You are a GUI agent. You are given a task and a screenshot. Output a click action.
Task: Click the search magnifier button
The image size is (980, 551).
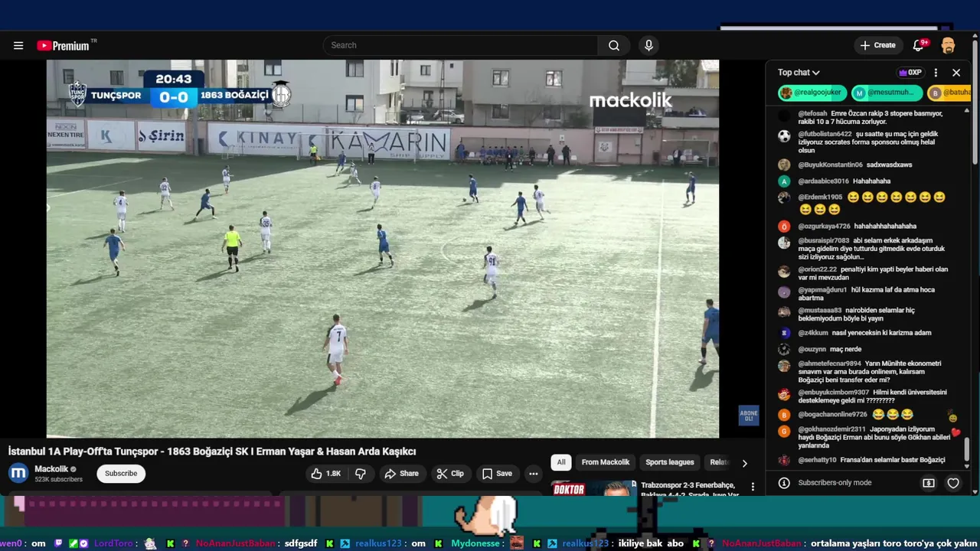click(x=614, y=45)
